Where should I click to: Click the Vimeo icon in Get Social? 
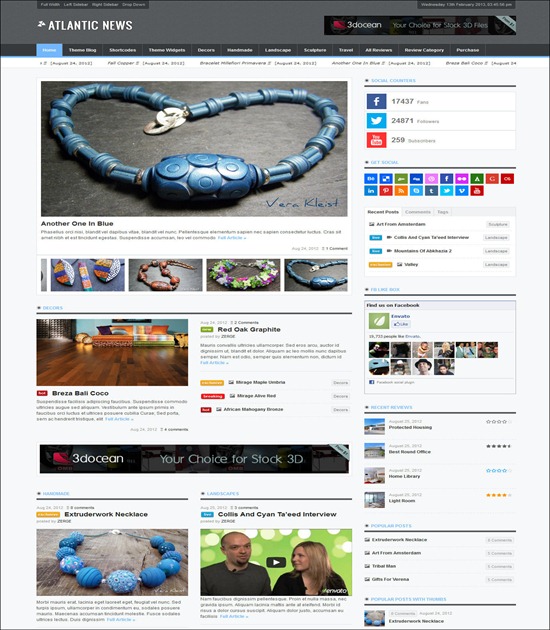coord(462,190)
